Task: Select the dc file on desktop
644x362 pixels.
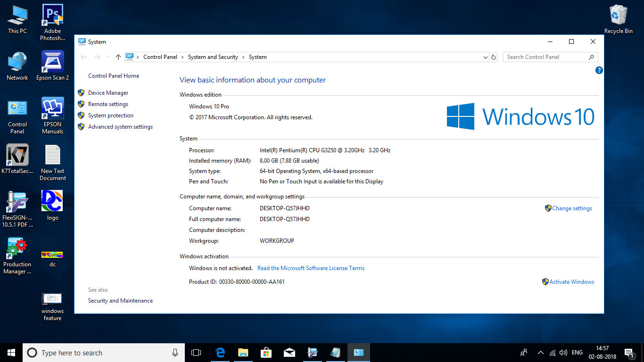Action: tap(53, 258)
